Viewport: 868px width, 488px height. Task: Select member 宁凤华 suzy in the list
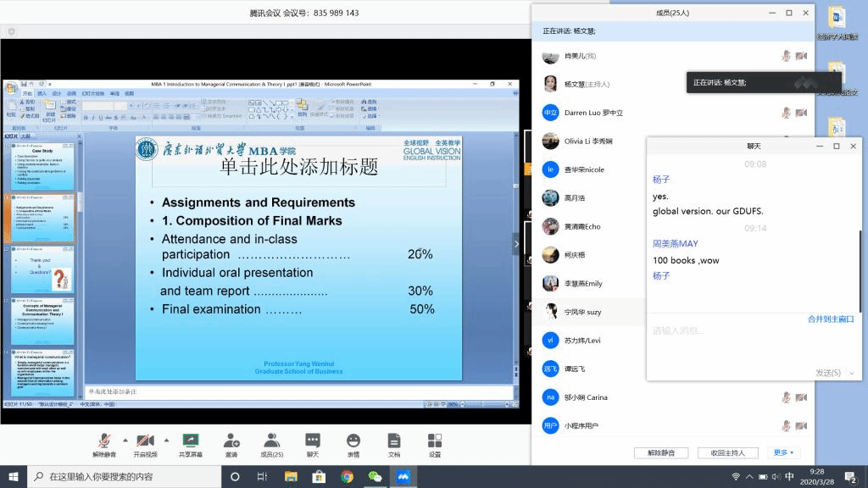(x=582, y=312)
